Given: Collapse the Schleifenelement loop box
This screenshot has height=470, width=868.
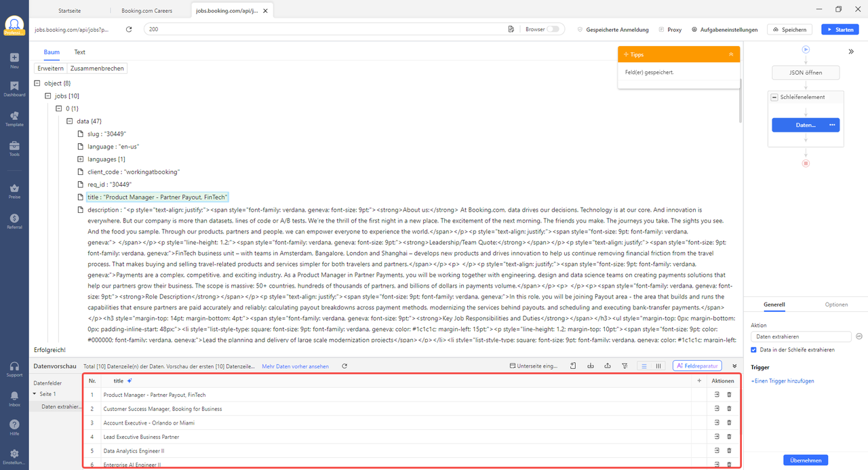Looking at the screenshot, I should pyautogui.click(x=774, y=97).
